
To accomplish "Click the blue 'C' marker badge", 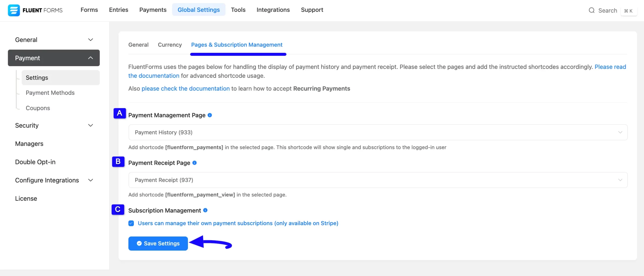I will (117, 210).
